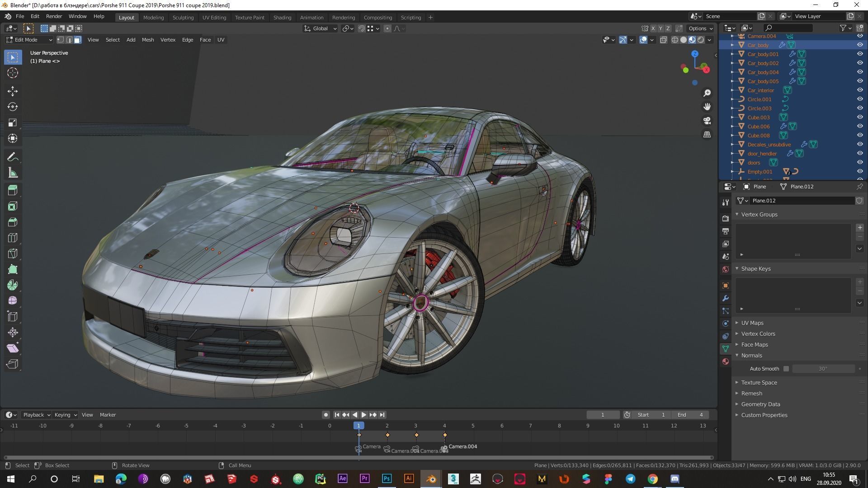The image size is (868, 488).
Task: Open Photoshop from the Windows taskbar
Action: 387,479
